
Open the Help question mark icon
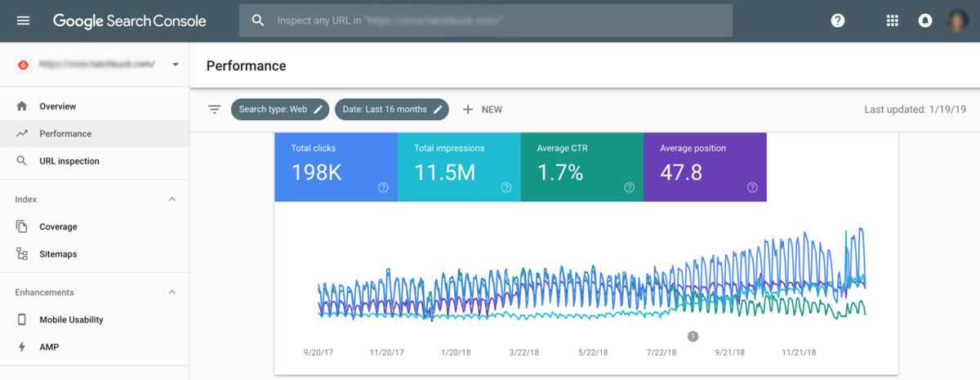tap(837, 21)
